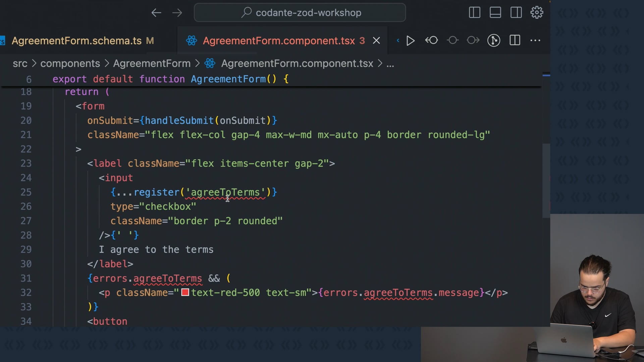Toggle the primary side bar layout

(475, 13)
